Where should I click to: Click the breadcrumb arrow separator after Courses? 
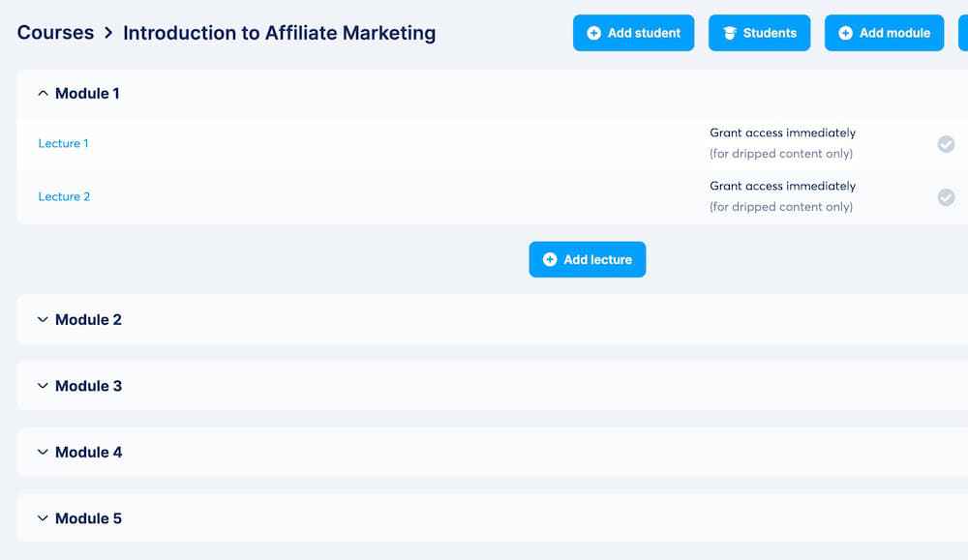(x=108, y=33)
